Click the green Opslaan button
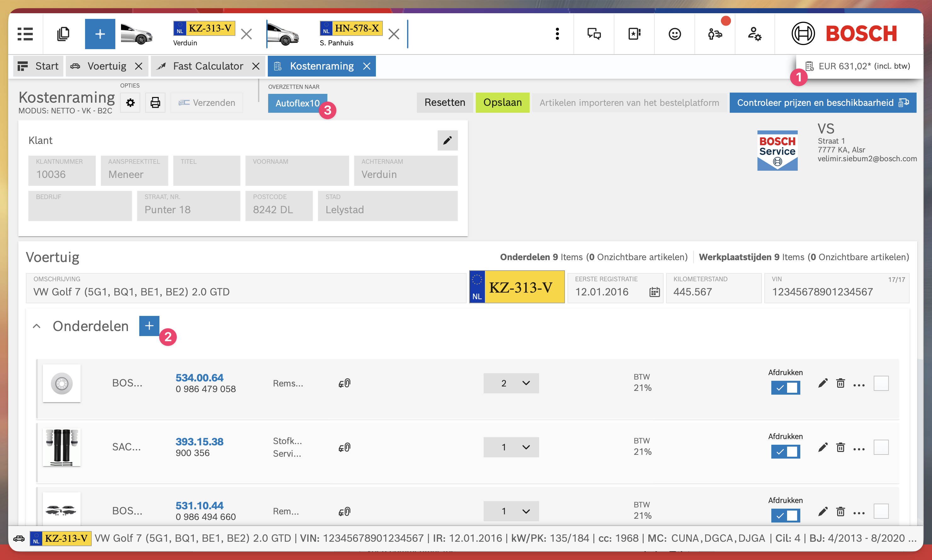Screen dimensions: 932x560 [502, 103]
